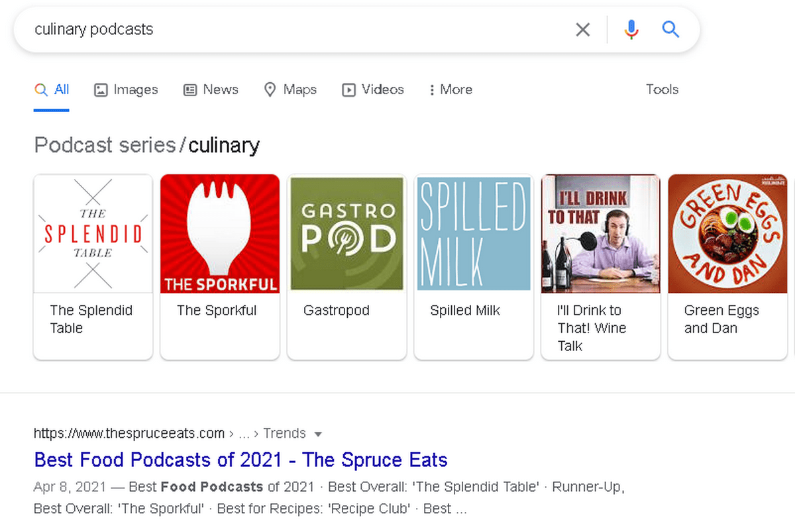The image size is (795, 532).
Task: Click 'The Sporkful' card title text
Action: (x=217, y=310)
